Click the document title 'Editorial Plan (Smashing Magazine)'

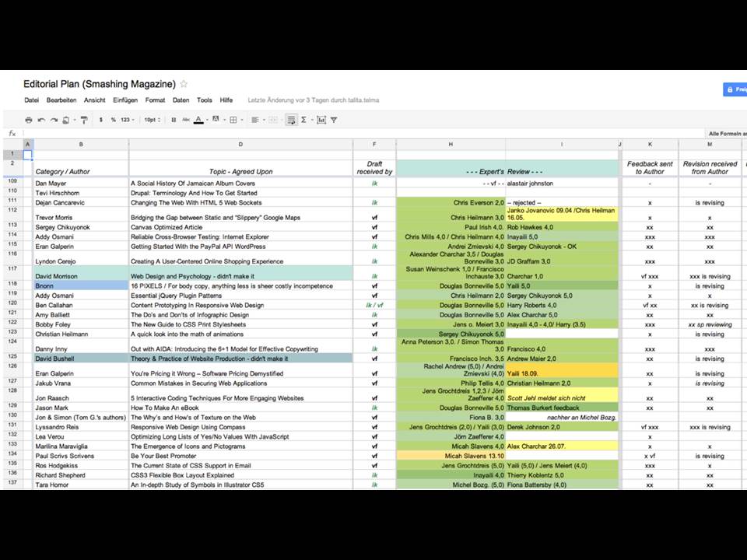(x=100, y=84)
